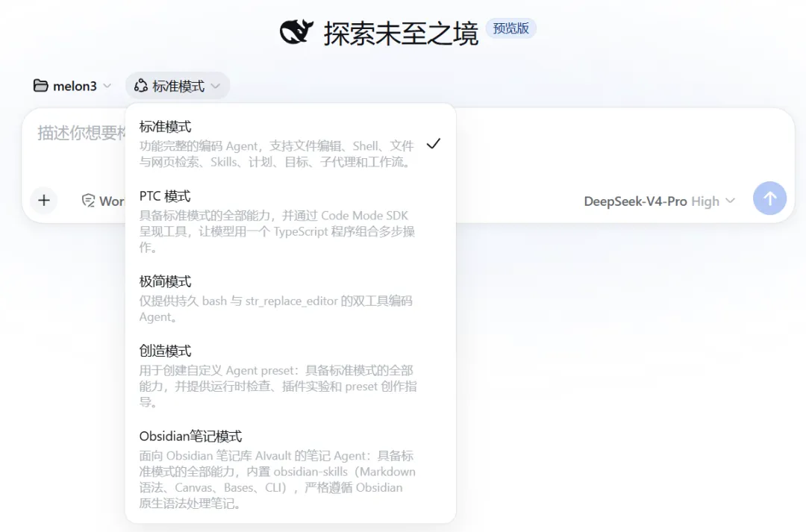The width and height of the screenshot is (806, 532).
Task: Click the shield icon next to Wor
Action: pyautogui.click(x=88, y=201)
